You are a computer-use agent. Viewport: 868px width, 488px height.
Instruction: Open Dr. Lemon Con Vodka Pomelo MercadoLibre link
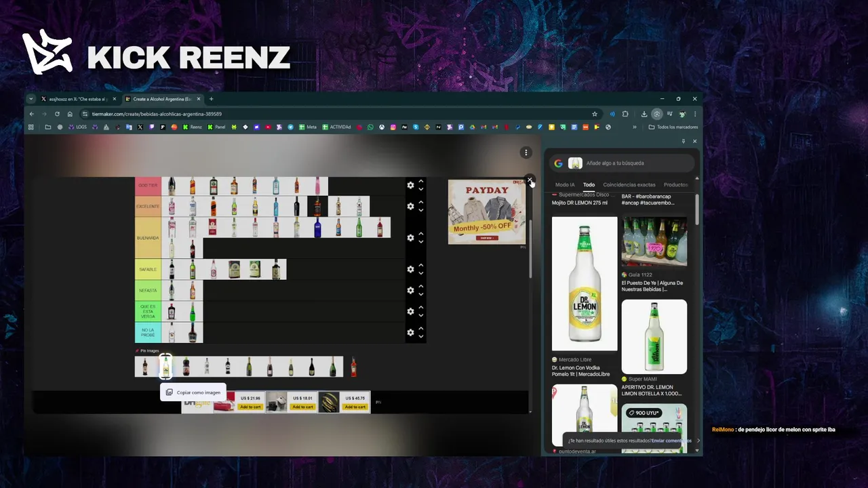[x=581, y=371]
